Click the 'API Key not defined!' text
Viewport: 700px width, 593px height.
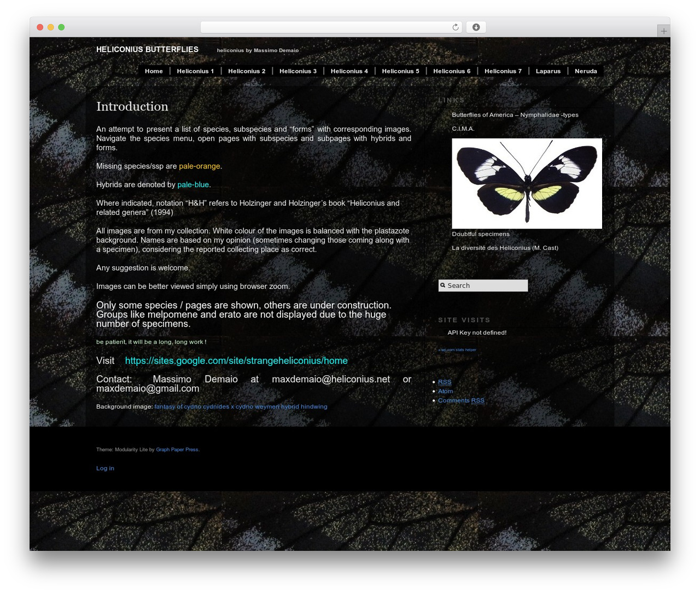(x=477, y=333)
